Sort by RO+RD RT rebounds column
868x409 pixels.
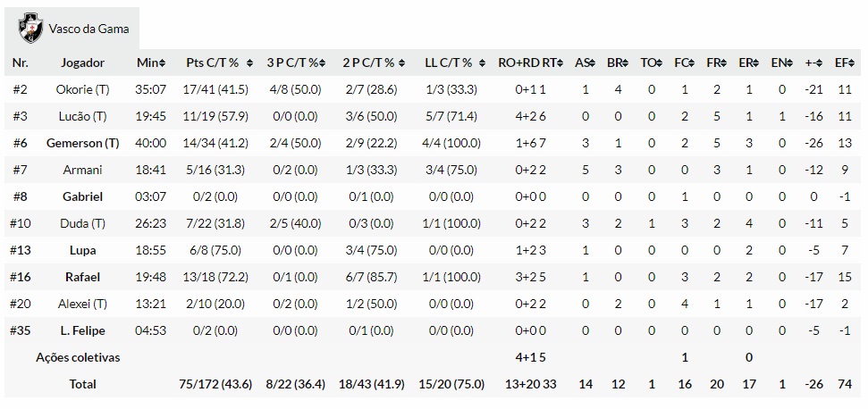531,63
